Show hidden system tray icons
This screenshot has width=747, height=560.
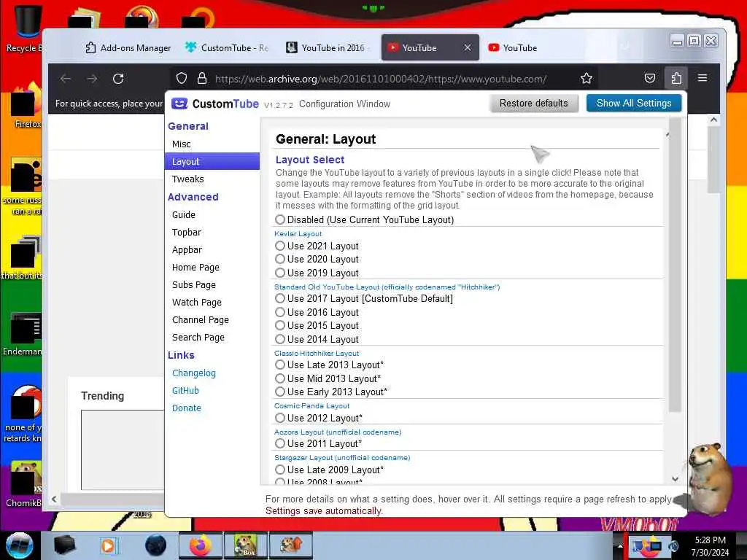point(620,546)
